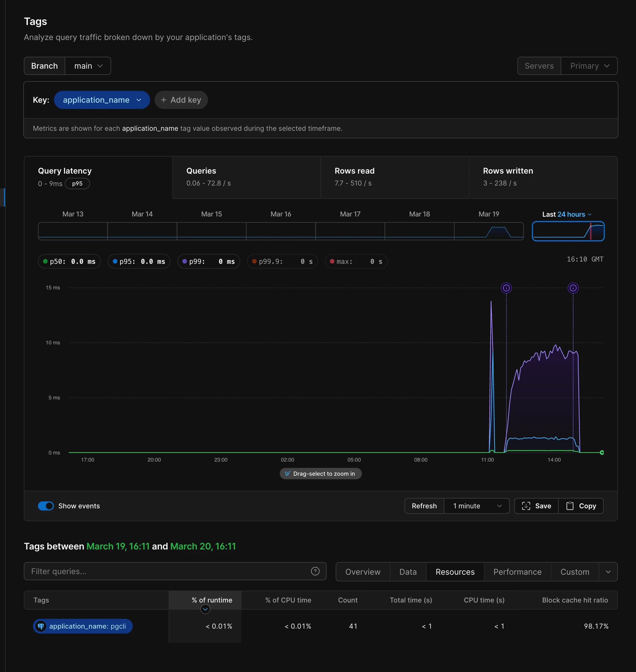Click the Save download icon
The height and width of the screenshot is (672, 636).
pos(527,506)
